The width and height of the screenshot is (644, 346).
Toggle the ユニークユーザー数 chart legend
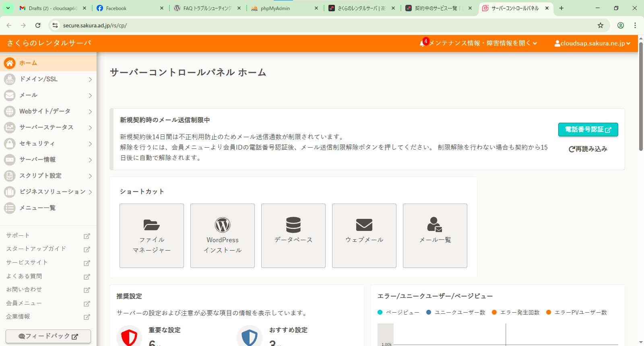pos(456,312)
